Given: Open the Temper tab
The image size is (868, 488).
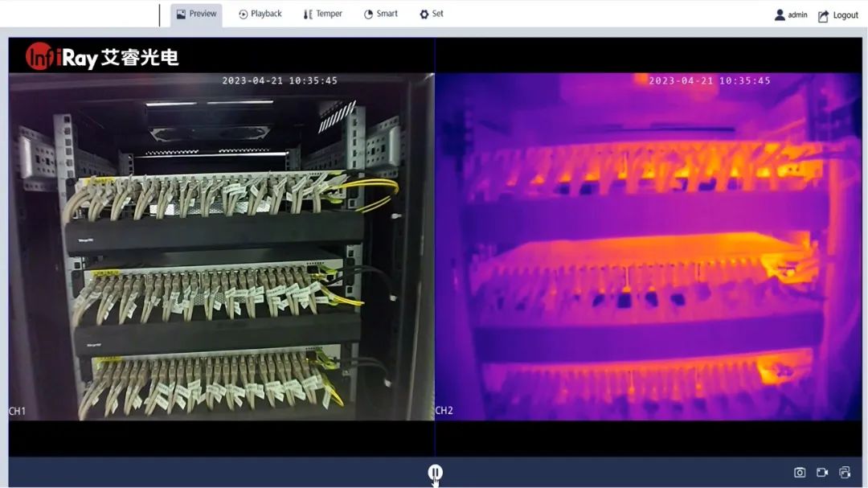Looking at the screenshot, I should click(x=322, y=14).
